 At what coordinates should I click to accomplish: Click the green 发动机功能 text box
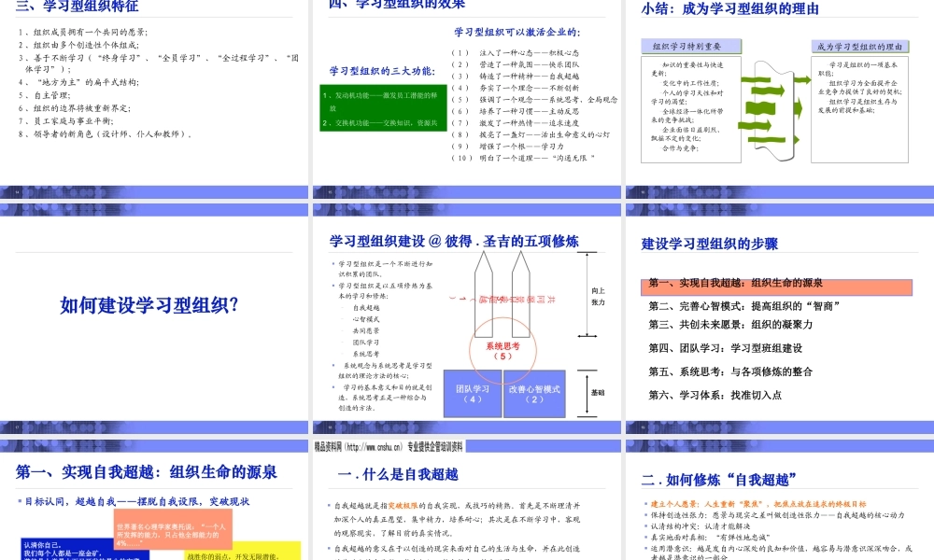[x=383, y=108]
